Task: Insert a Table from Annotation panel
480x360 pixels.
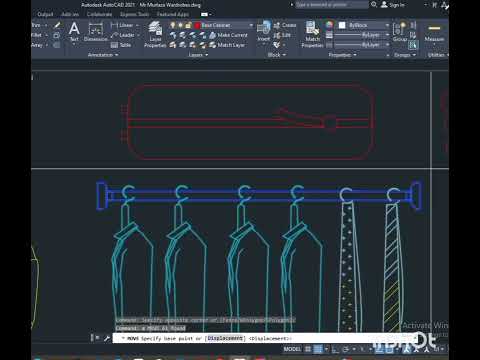Action: pyautogui.click(x=121, y=45)
